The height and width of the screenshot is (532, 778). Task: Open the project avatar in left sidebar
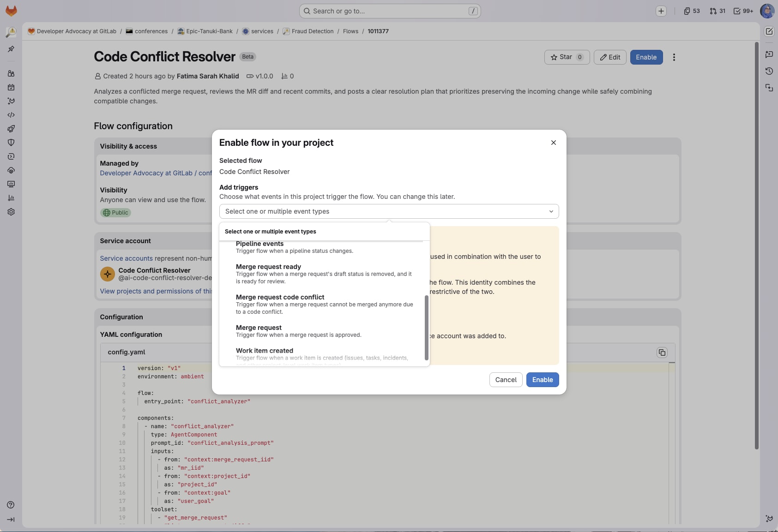11,32
